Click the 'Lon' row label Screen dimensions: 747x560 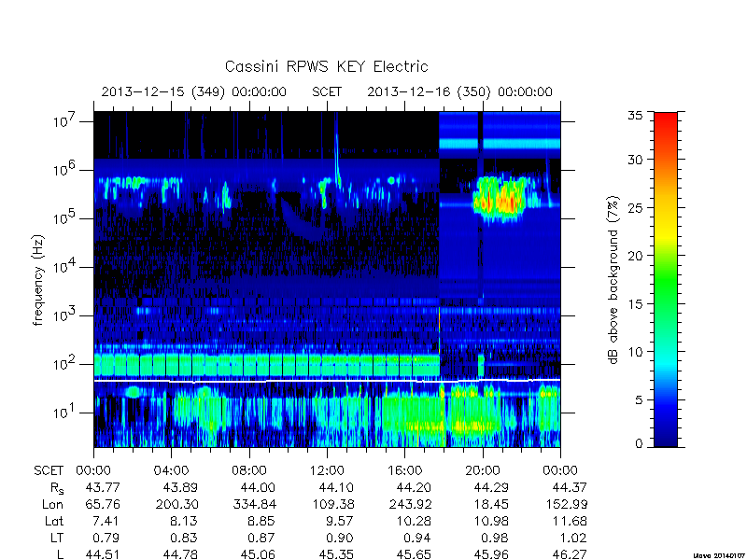click(x=52, y=504)
